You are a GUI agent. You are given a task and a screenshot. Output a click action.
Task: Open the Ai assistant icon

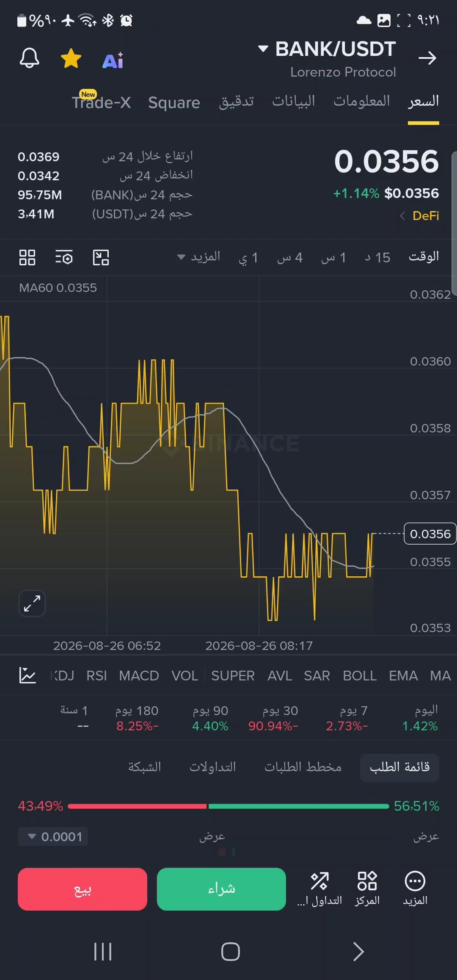coord(113,61)
